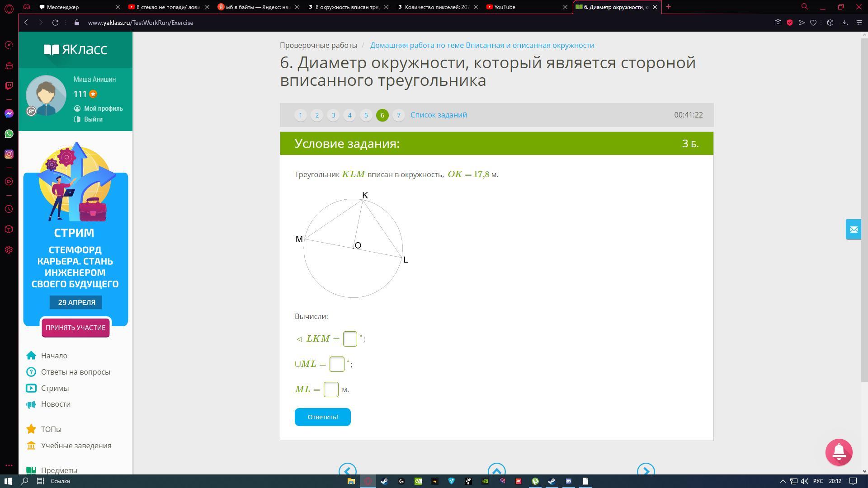Open WhatsApp in the Opera sidebar

coord(9,134)
